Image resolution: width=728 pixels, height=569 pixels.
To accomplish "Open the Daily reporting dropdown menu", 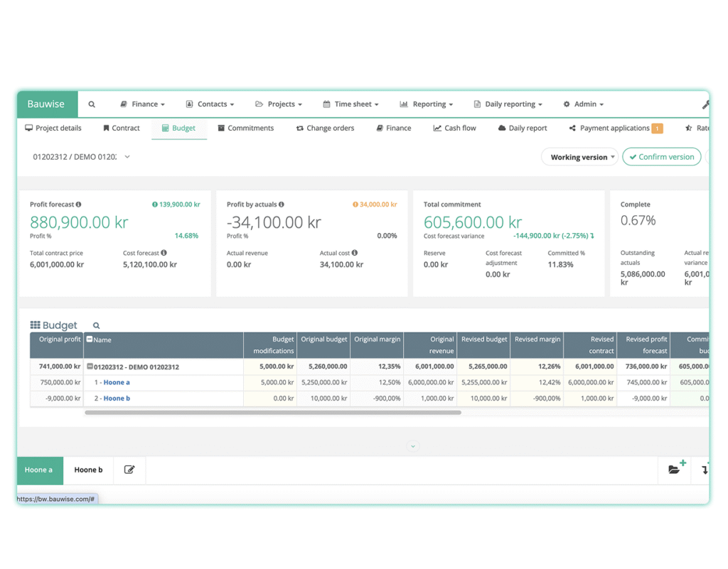I will 508,104.
